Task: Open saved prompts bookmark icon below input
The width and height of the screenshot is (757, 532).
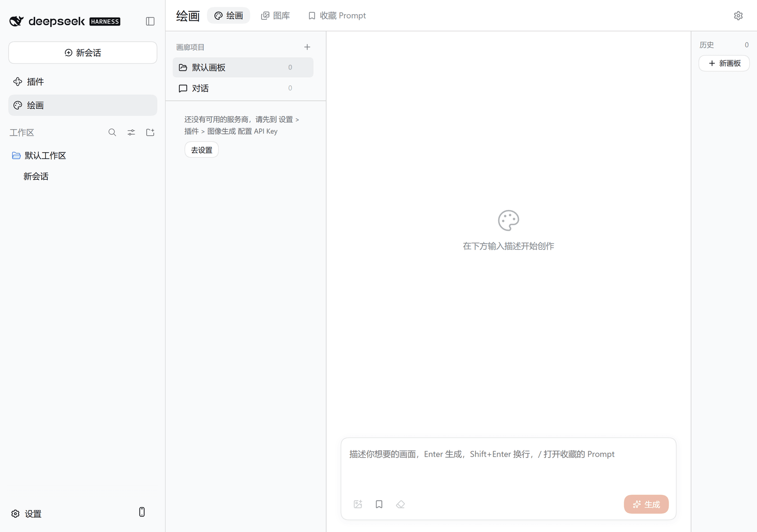Action: click(379, 504)
